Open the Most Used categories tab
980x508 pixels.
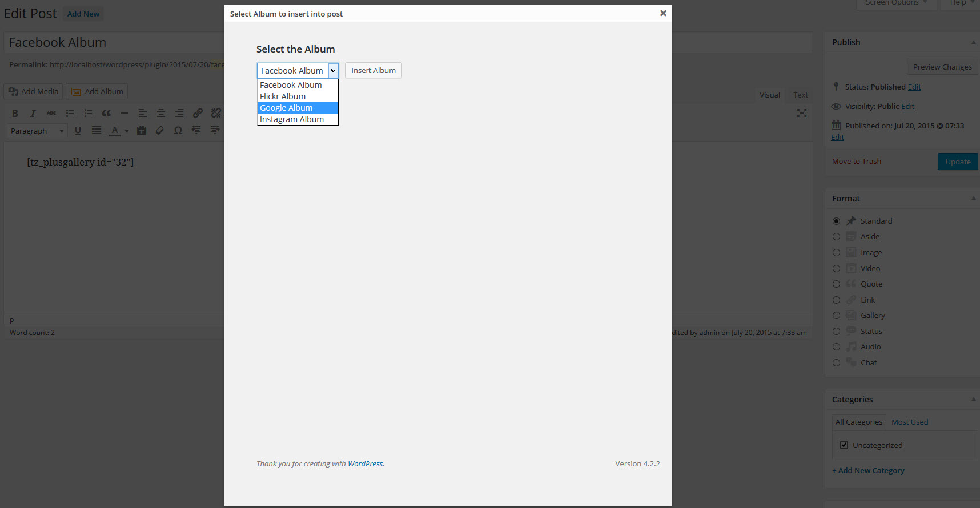(x=910, y=422)
